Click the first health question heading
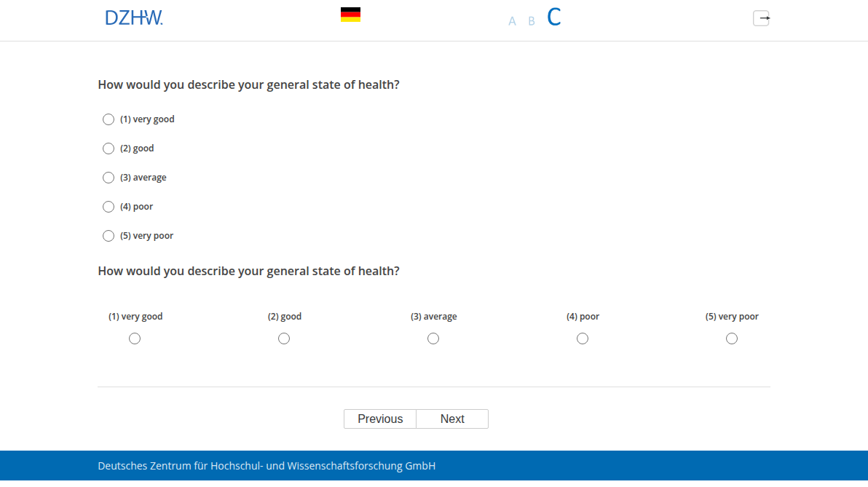868x487 pixels. tap(248, 84)
